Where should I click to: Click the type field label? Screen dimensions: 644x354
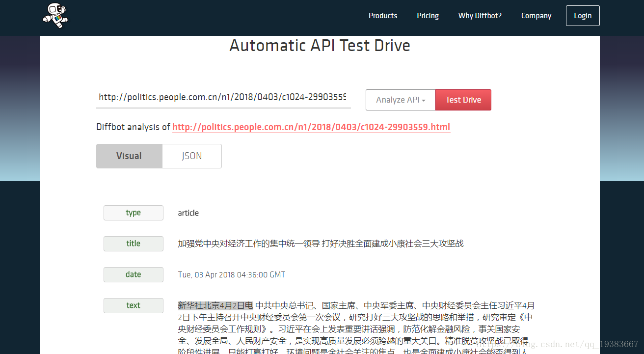tap(134, 213)
